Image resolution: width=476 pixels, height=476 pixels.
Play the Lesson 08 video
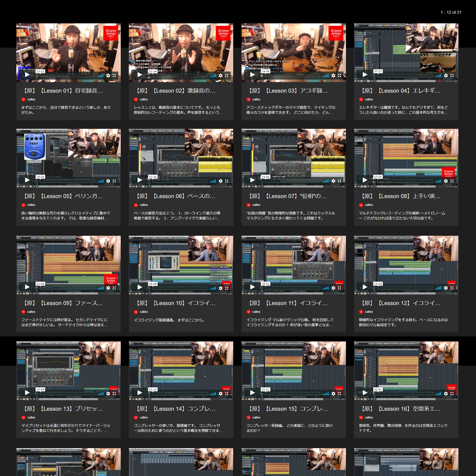365,180
